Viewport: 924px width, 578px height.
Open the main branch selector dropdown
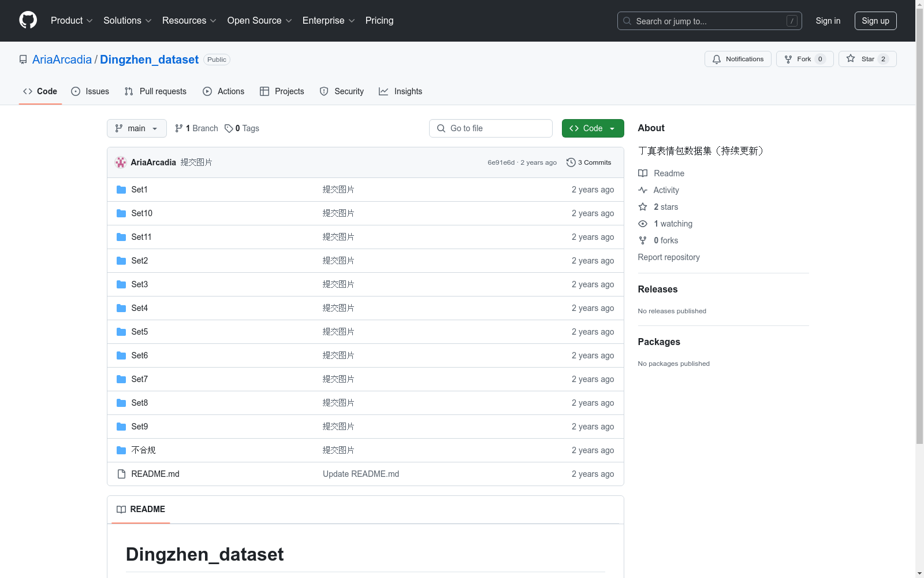tap(137, 128)
